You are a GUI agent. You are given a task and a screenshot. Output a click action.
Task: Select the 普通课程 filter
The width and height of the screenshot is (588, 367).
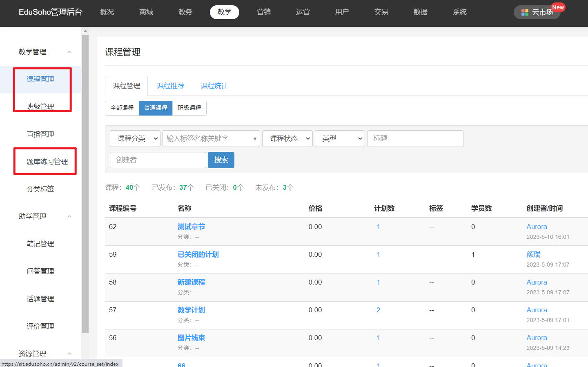tap(156, 108)
